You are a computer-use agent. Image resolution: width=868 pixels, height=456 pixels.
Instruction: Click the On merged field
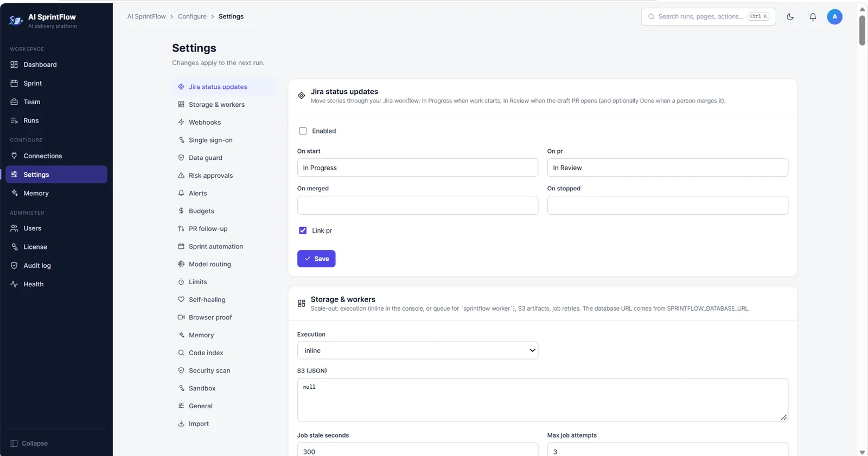pyautogui.click(x=418, y=205)
